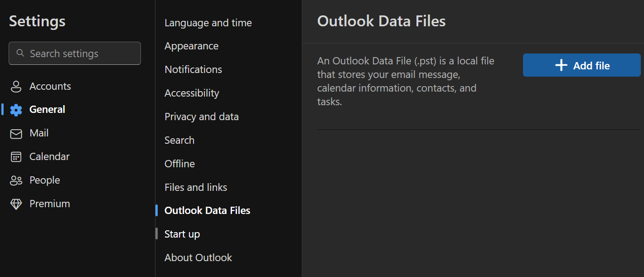Image resolution: width=644 pixels, height=277 pixels.
Task: Click the plus icon on Add file
Action: tap(561, 65)
